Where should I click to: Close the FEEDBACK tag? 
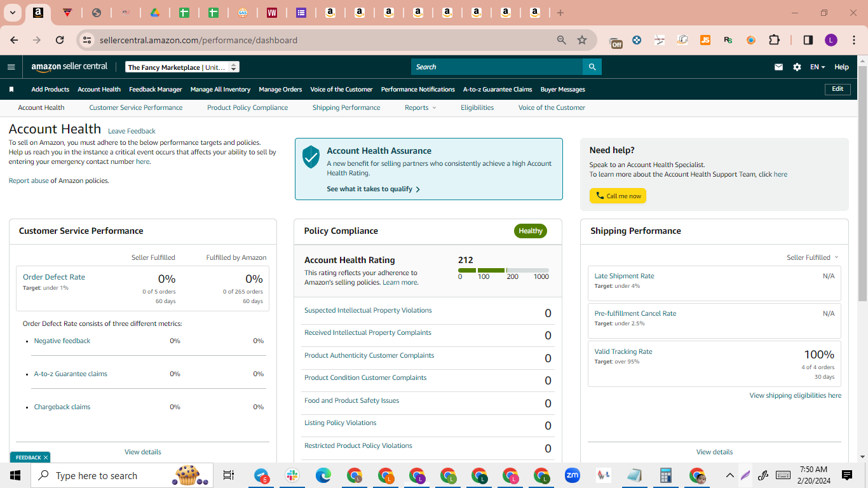point(46,457)
